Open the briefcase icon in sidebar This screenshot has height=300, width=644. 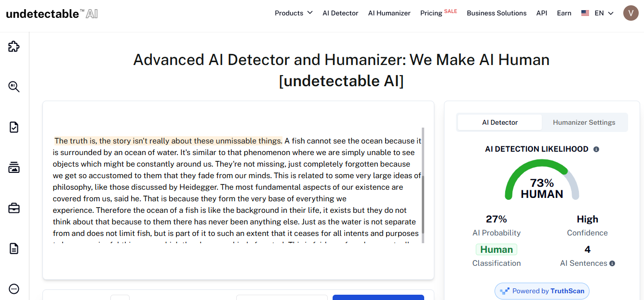pyautogui.click(x=14, y=208)
